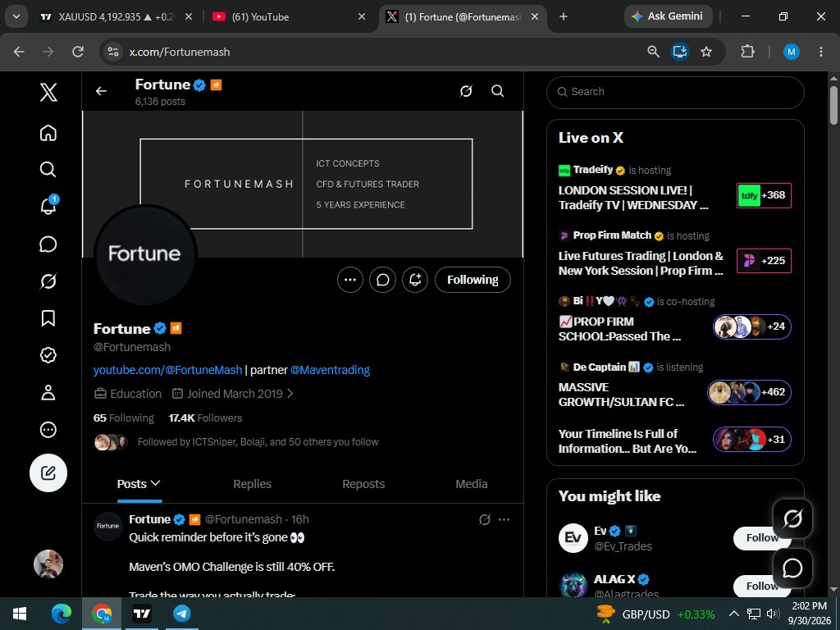Open Windows Start menu
The width and height of the screenshot is (840, 630).
pos(20,614)
